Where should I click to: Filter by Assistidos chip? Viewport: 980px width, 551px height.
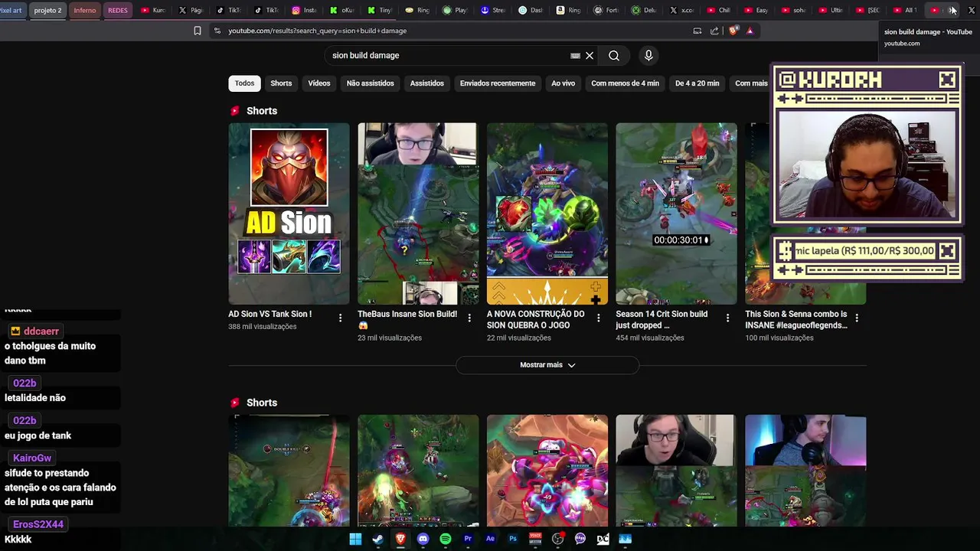coord(426,83)
